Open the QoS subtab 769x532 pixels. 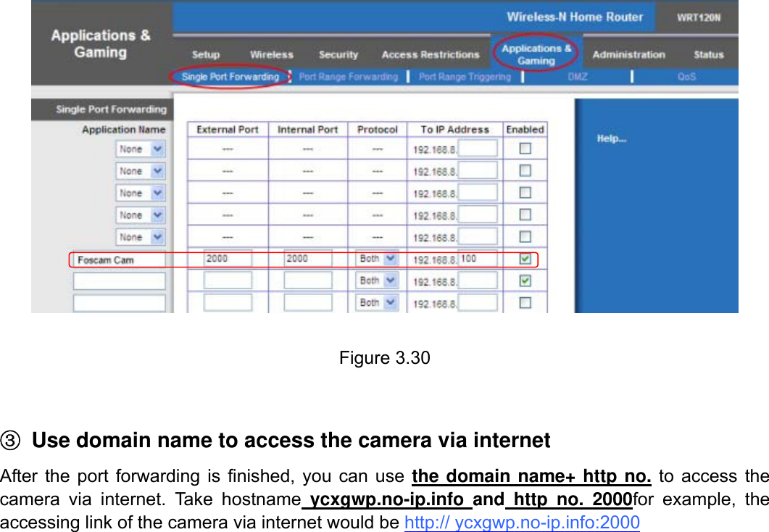(686, 77)
